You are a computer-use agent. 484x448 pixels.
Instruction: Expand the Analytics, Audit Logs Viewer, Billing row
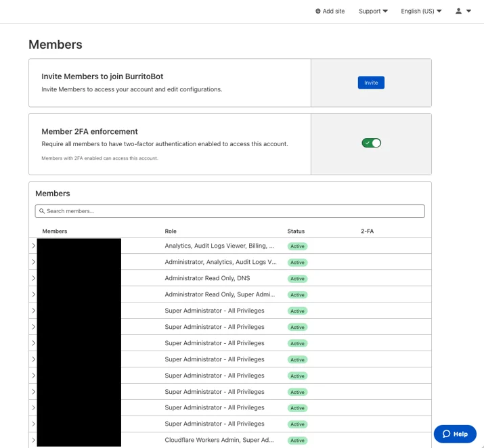coord(33,246)
